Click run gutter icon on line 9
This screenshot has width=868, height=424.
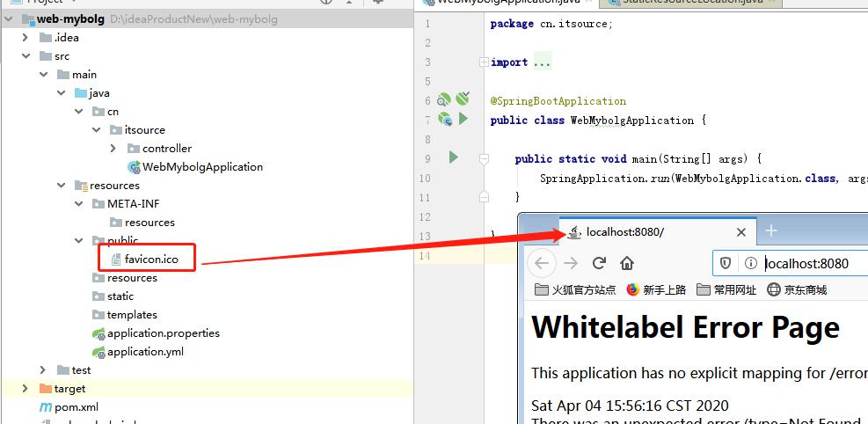tap(454, 157)
